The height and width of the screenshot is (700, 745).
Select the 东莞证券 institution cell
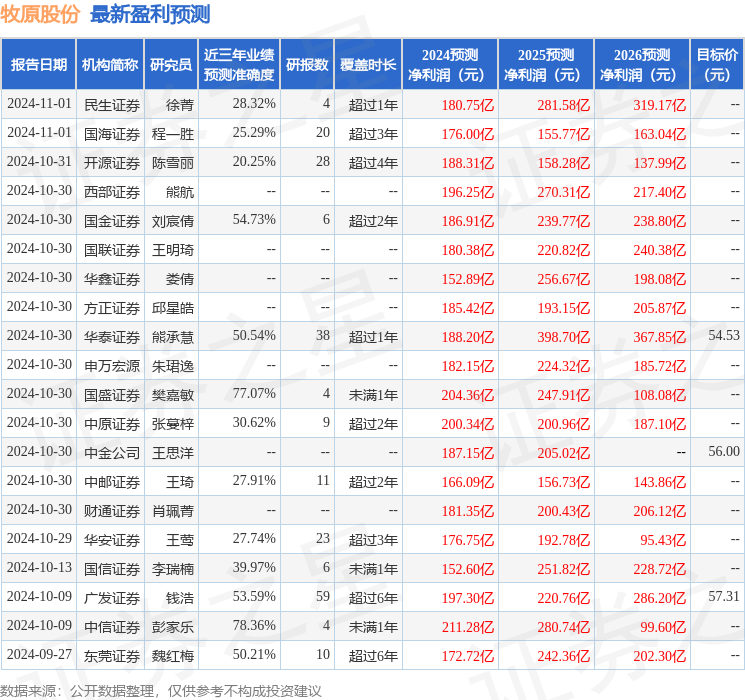pyautogui.click(x=112, y=656)
